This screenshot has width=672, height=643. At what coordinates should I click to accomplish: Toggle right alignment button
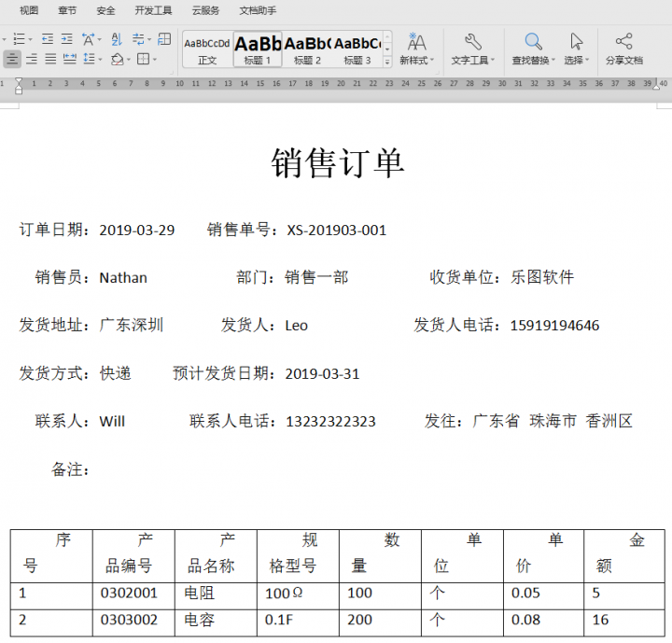click(x=32, y=59)
